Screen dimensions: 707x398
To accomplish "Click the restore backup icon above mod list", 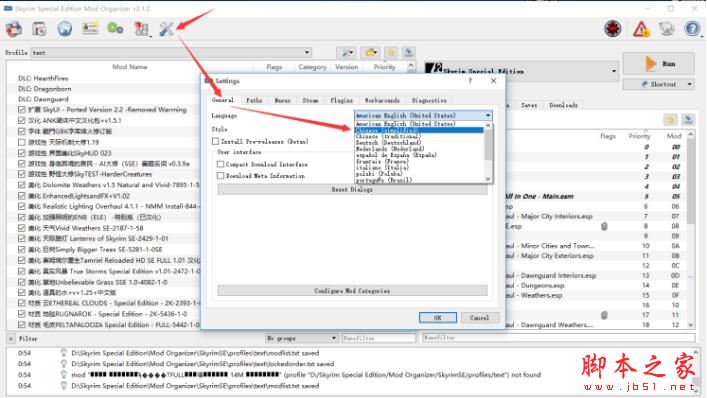I will tap(391, 53).
